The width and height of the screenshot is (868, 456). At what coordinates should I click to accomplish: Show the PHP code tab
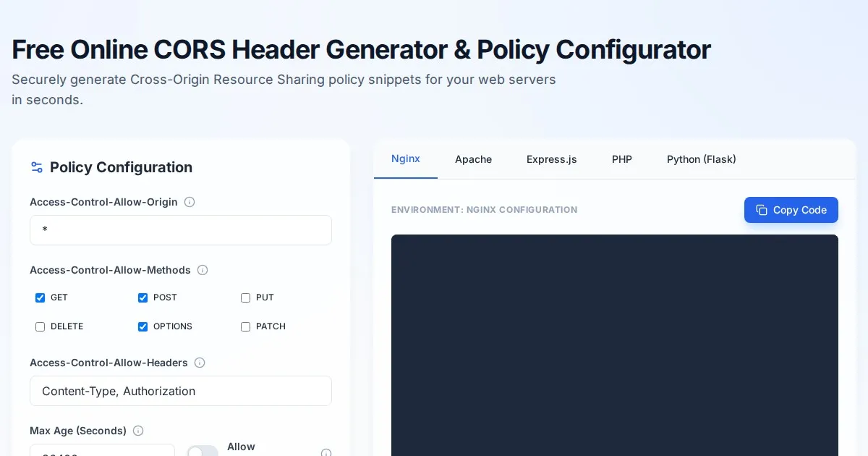click(x=622, y=159)
